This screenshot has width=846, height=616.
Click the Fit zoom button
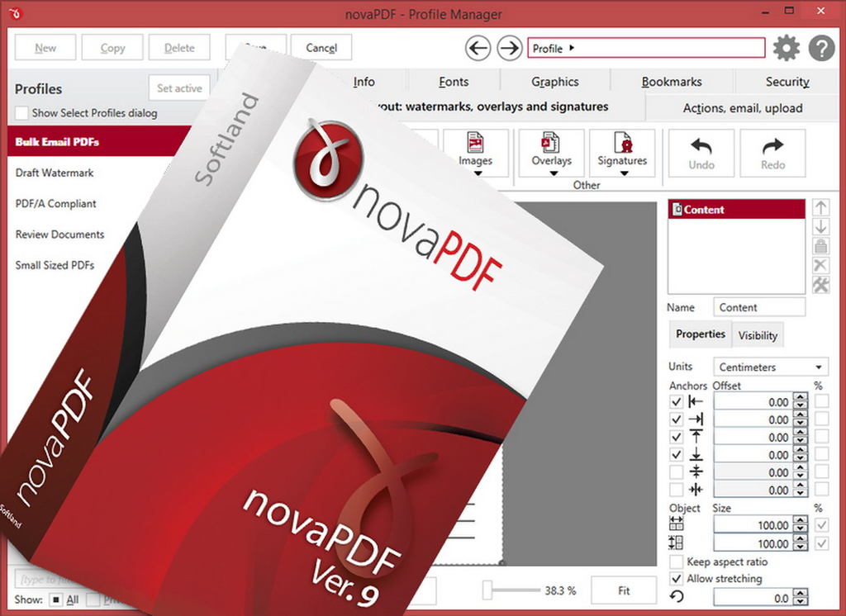[624, 590]
